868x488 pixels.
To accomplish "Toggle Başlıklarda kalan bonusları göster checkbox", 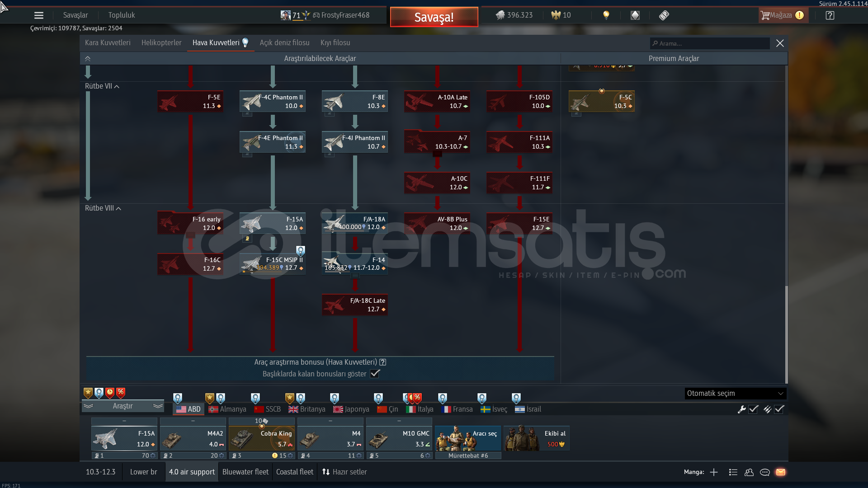I will click(375, 374).
